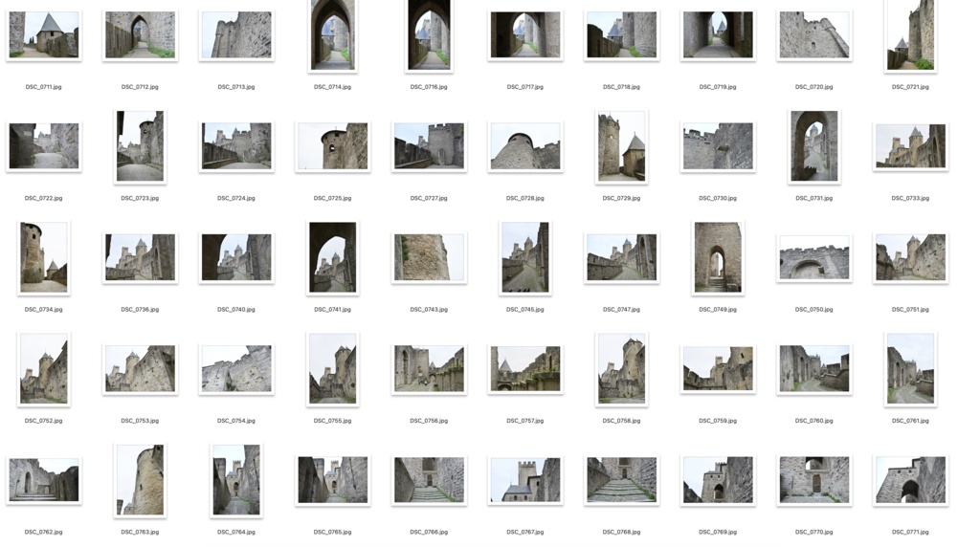
Task: Click the file name DSC_0749.jpg
Action: [718, 309]
